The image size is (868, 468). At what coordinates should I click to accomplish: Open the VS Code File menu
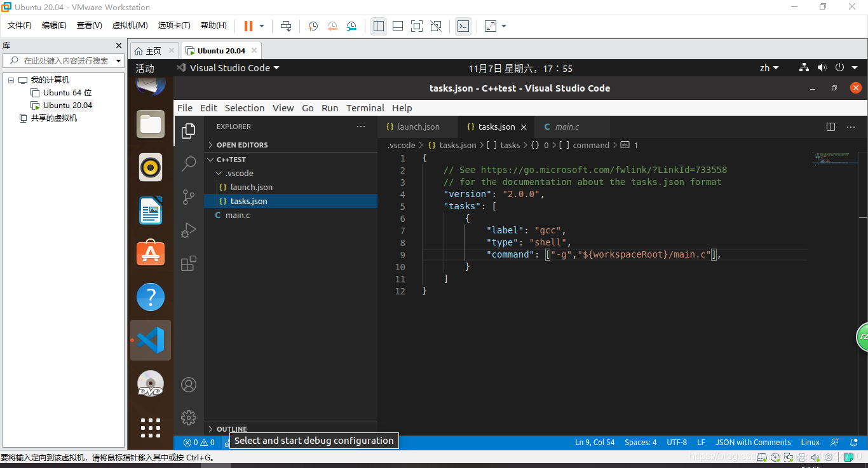click(185, 108)
